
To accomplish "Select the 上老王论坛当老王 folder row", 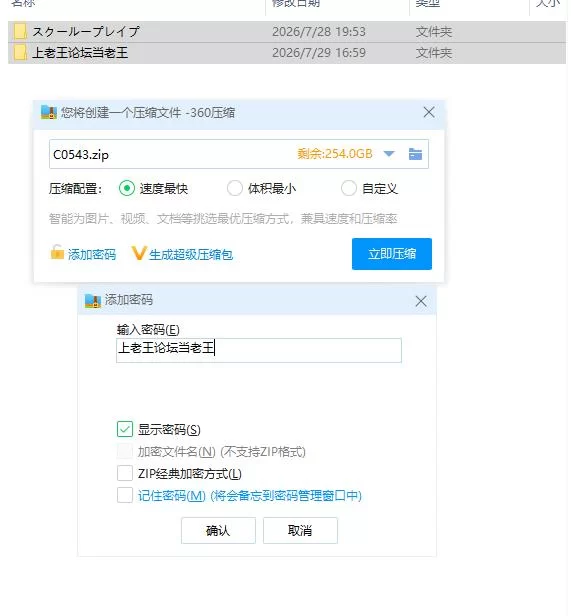I will [x=287, y=53].
